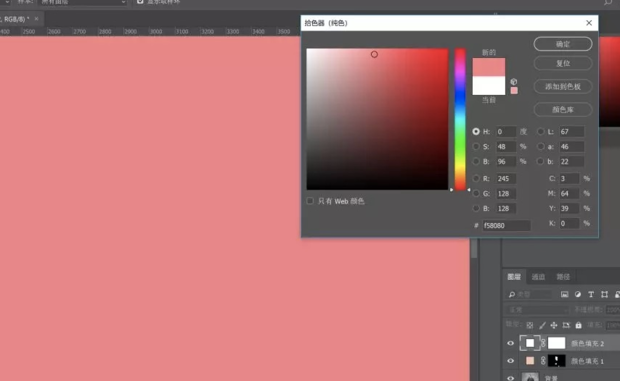Screen dimensions: 620x381
Task: Open the layer blend mode dropdown
Action: tap(537, 310)
